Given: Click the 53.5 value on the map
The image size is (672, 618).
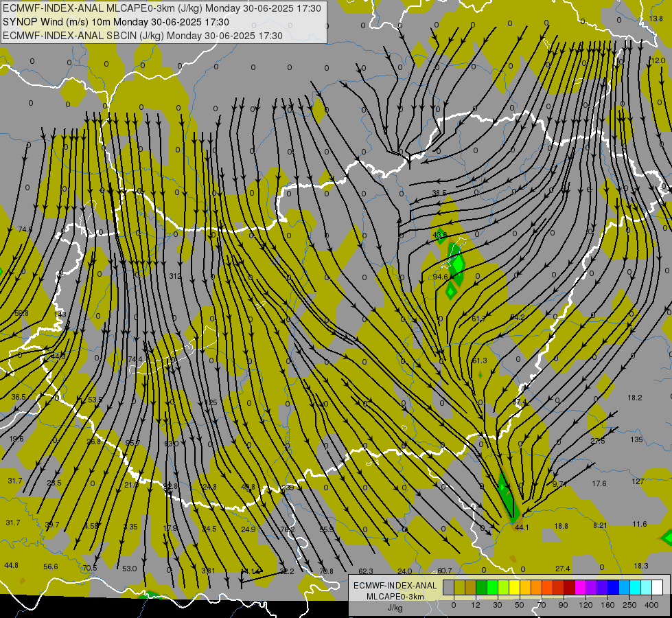Looking at the screenshot, I should (95, 400).
